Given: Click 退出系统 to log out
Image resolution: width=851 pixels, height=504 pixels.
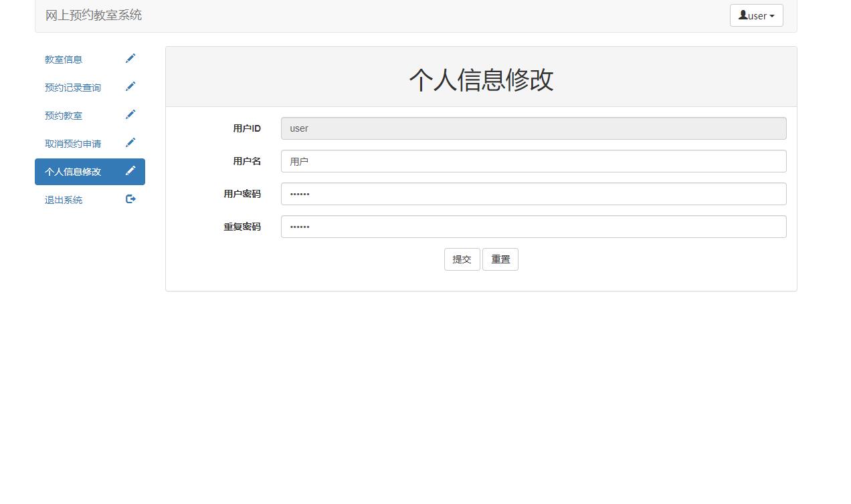Looking at the screenshot, I should point(62,199).
